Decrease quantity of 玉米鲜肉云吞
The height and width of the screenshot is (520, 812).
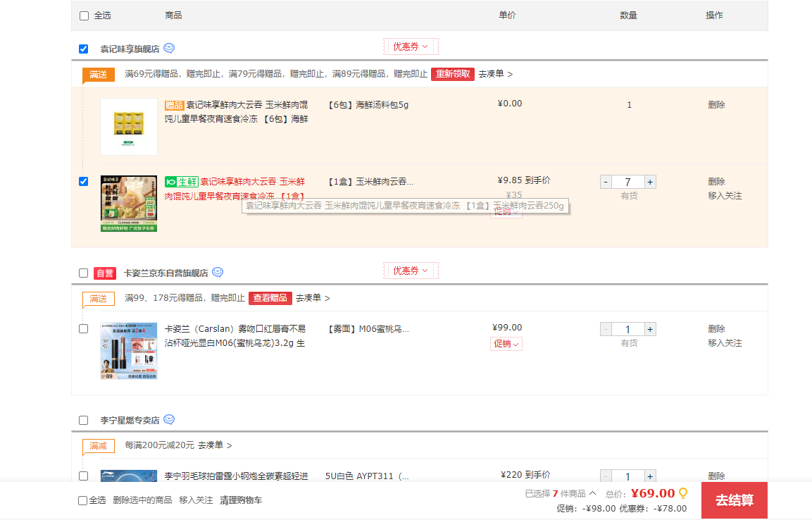point(606,182)
